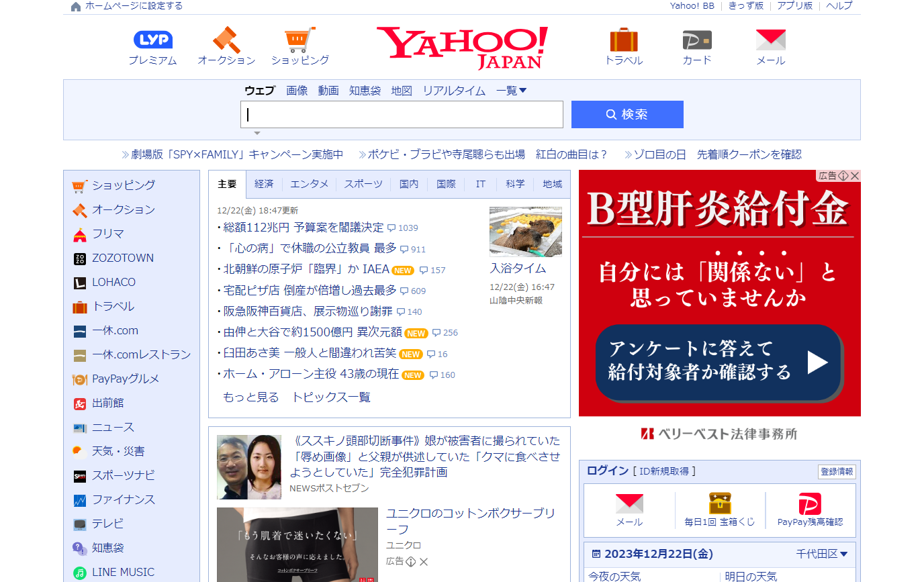
Task: Open the Card icon in header
Action: [697, 40]
